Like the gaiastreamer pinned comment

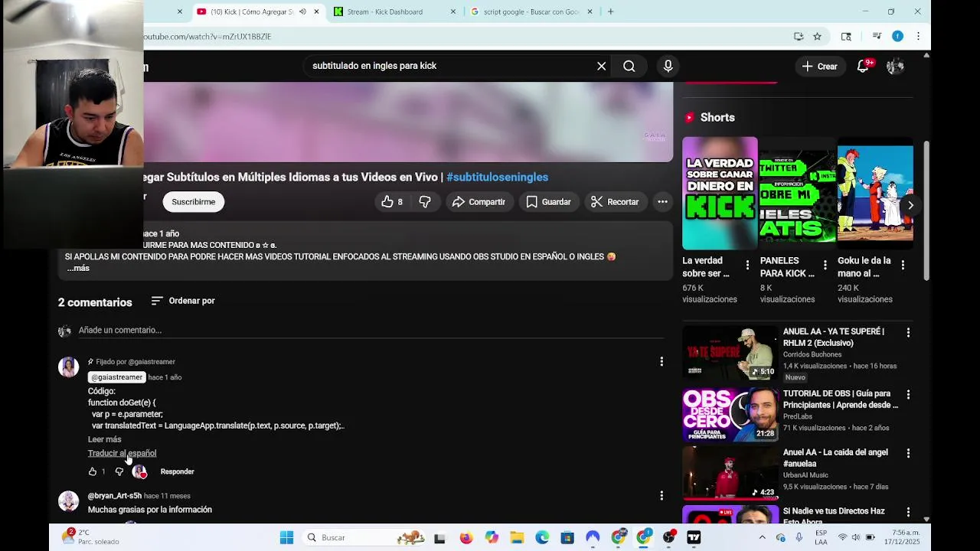pyautogui.click(x=93, y=471)
